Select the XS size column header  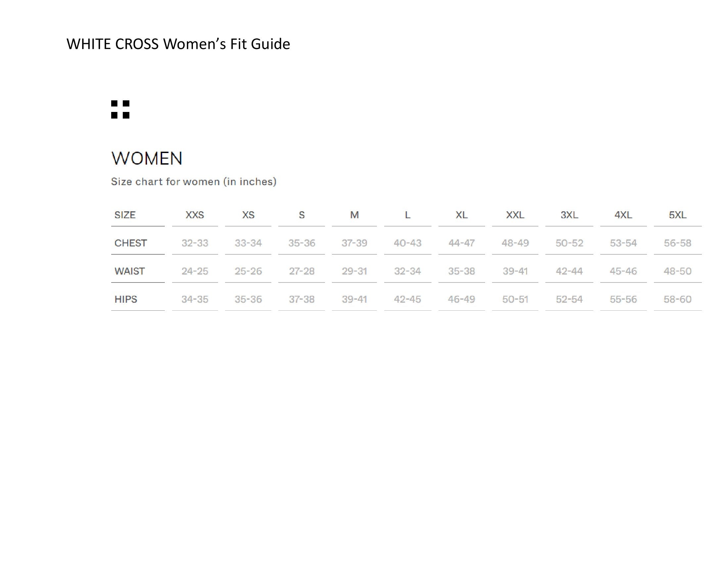(248, 215)
